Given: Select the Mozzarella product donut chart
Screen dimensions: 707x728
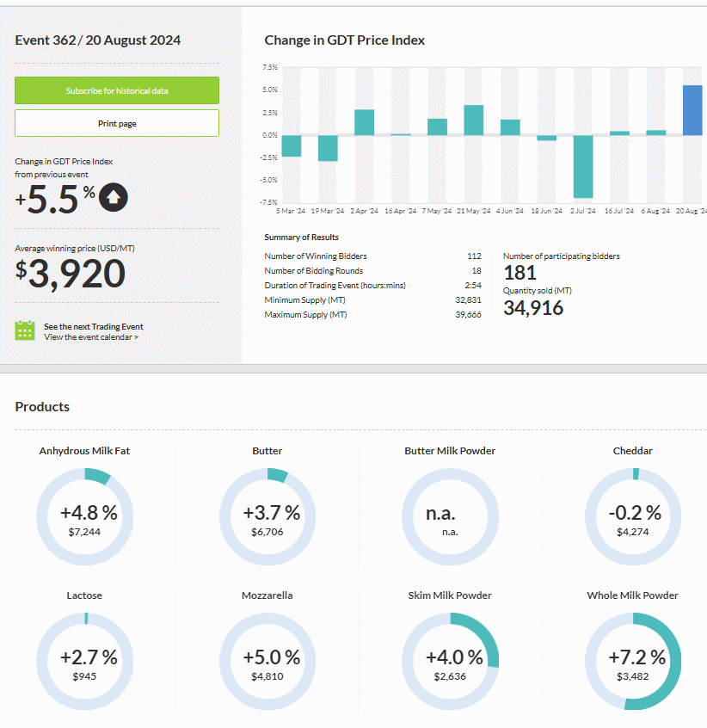Looking at the screenshot, I should point(267,661).
